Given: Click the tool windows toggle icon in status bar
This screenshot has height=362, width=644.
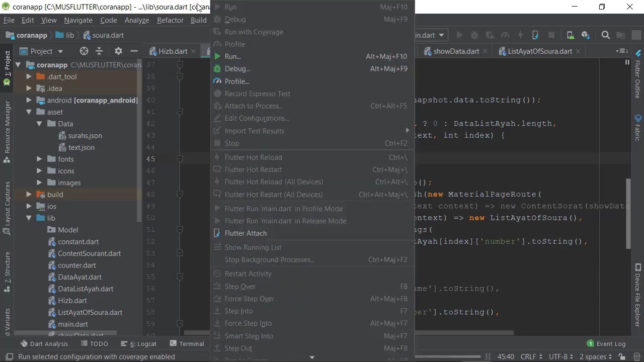Looking at the screenshot, I should point(9,356).
